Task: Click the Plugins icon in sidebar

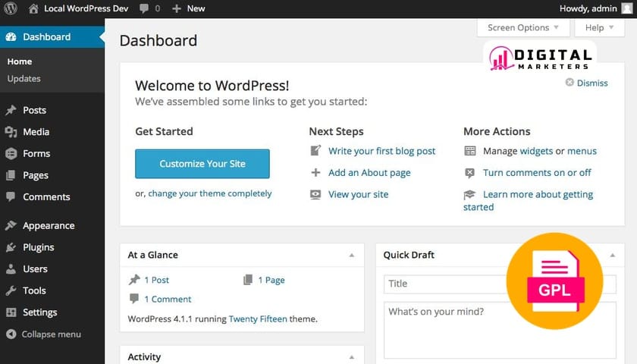Action: 11,247
